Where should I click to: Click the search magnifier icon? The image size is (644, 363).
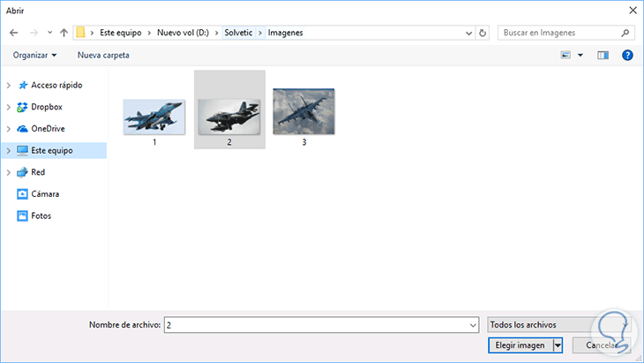click(x=625, y=33)
